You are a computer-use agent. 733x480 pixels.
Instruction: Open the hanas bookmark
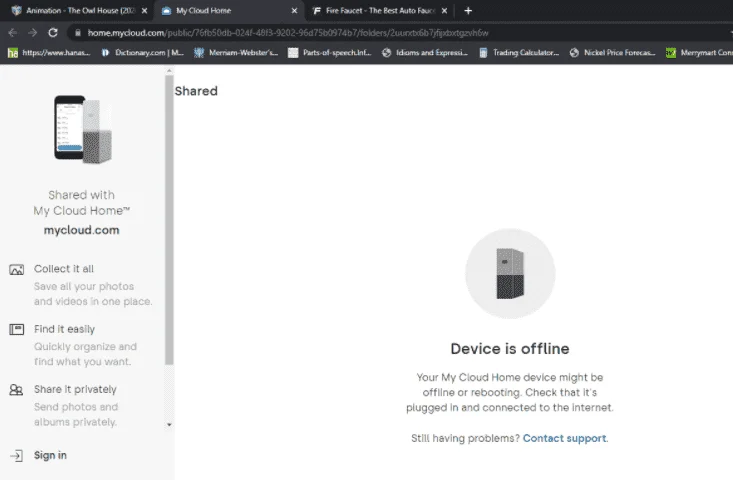pos(49,53)
